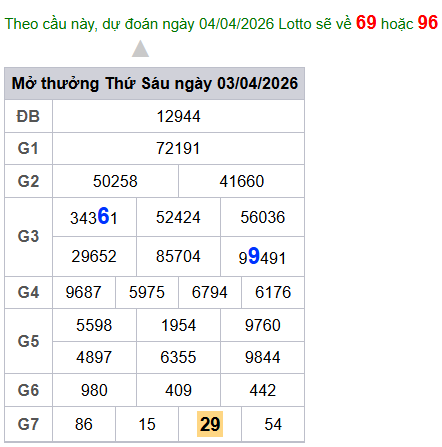Select G6 result 442
This screenshot has width=442, height=447.
[263, 390]
